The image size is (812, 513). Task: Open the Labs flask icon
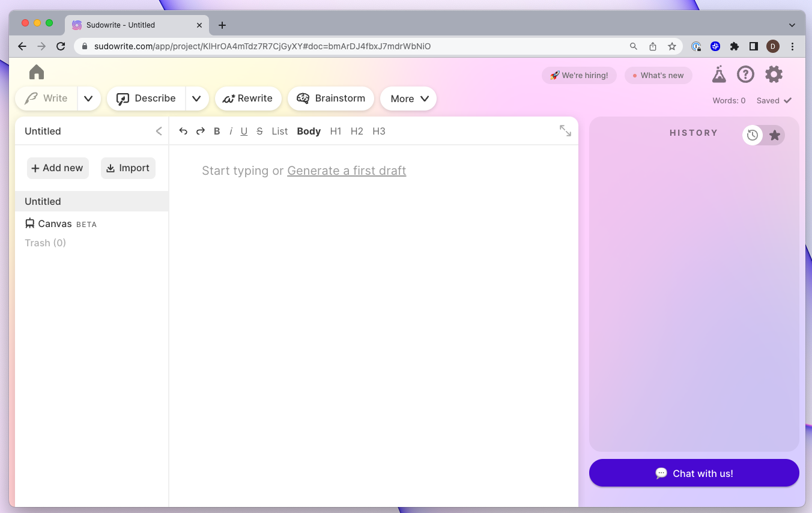pos(719,74)
